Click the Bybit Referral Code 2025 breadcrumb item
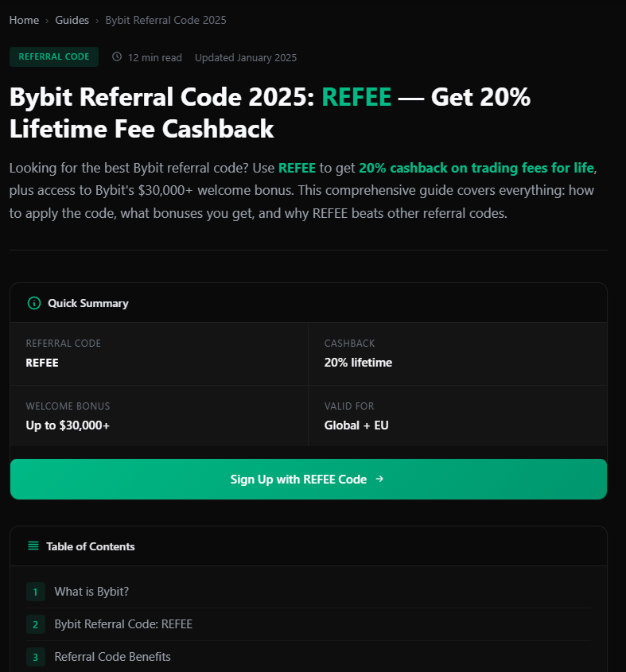This screenshot has height=672, width=626. coord(165,20)
